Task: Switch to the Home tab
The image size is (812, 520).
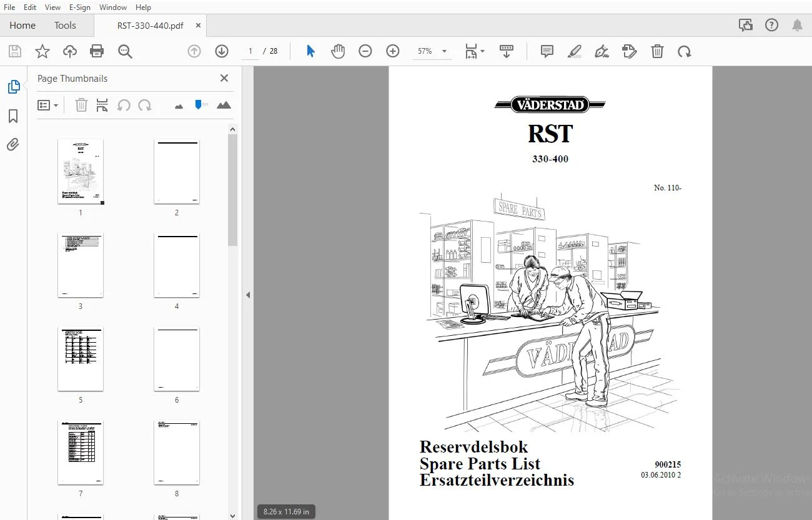Action: pyautogui.click(x=22, y=25)
